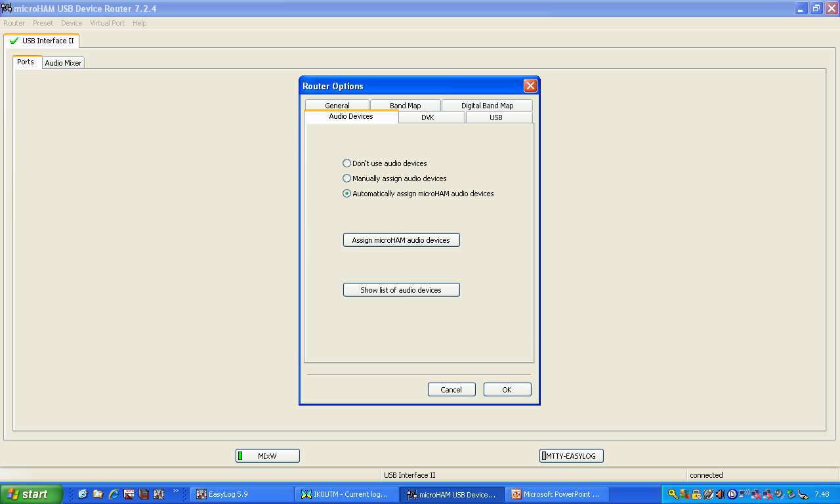
Task: Click the padlock tray icon
Action: (x=696, y=494)
